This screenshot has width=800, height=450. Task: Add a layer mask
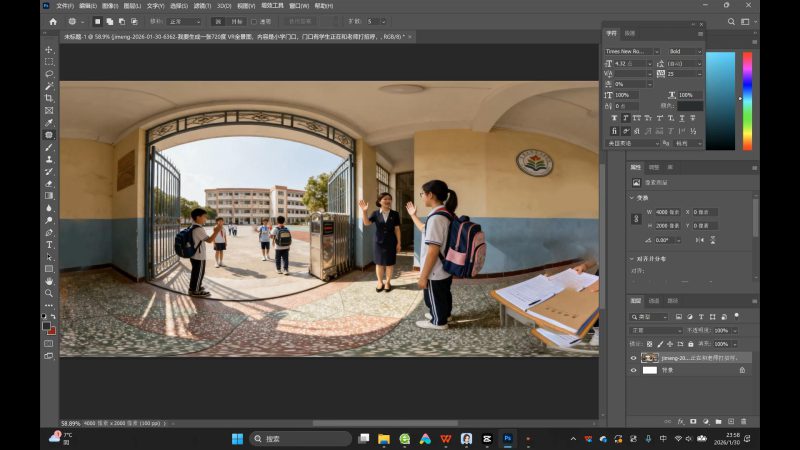(x=693, y=421)
